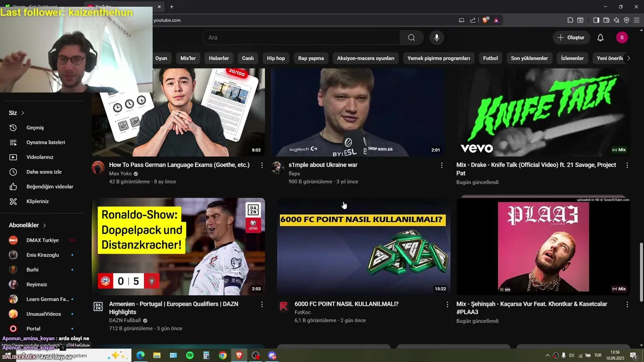Open options menu for Armenien - Portugal video

coord(262,304)
